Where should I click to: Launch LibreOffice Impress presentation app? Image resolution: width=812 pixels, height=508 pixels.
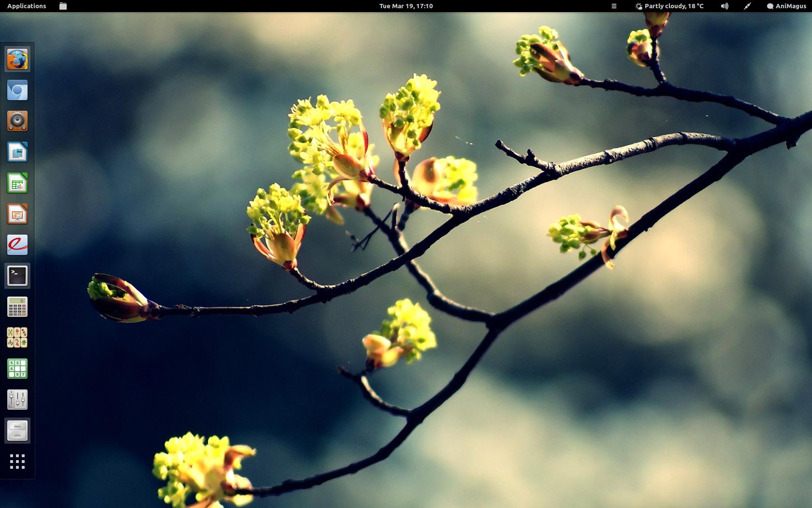tap(17, 214)
